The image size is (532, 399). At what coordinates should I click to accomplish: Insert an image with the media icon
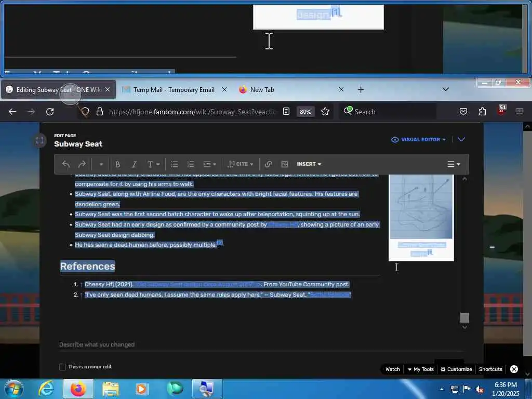tap(284, 164)
